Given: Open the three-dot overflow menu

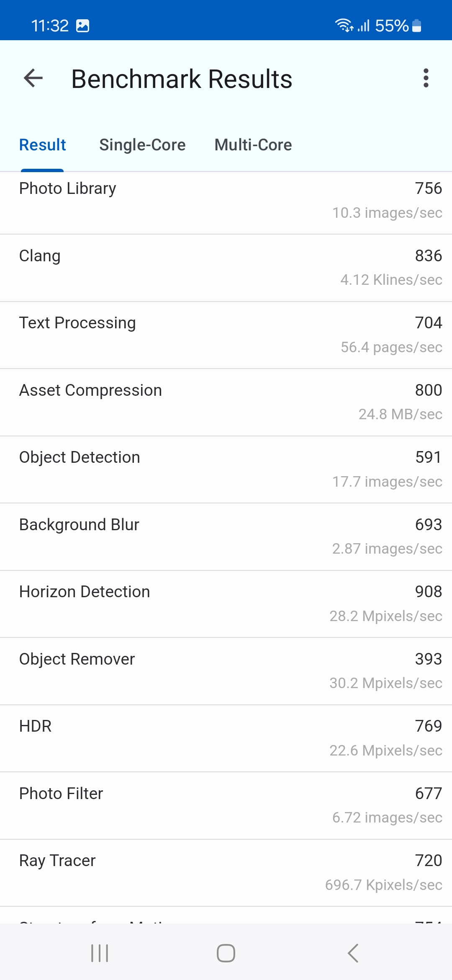Looking at the screenshot, I should coord(426,78).
